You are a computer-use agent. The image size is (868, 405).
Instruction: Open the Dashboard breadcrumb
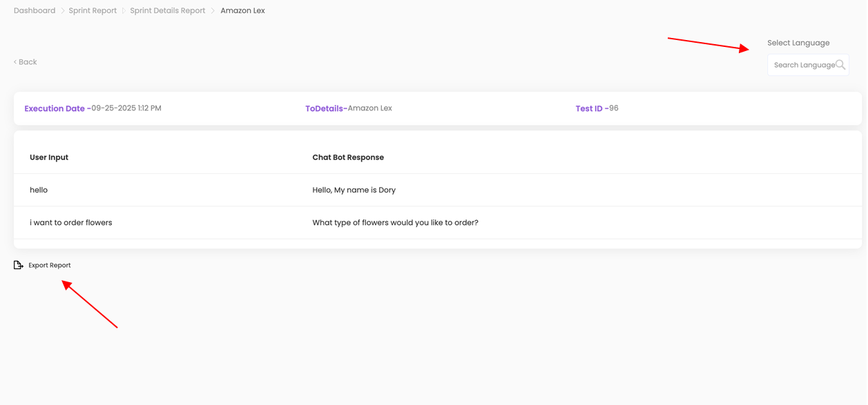pyautogui.click(x=35, y=10)
